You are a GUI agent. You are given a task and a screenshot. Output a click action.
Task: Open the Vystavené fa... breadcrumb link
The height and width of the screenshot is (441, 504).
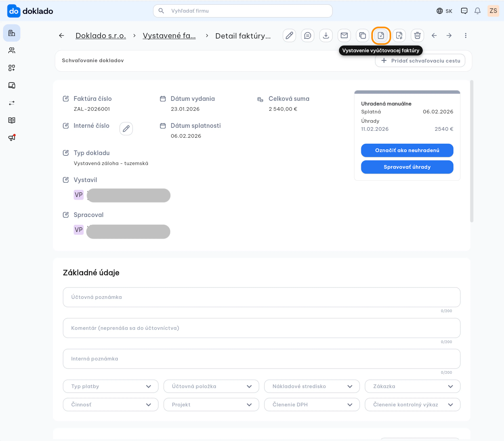[x=169, y=36]
